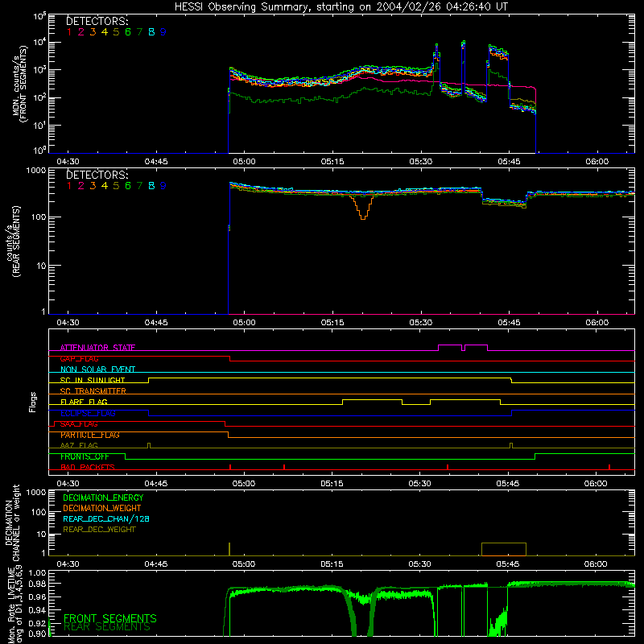
Task: Click the ECLIPSE_FLAG label
Action: (88, 413)
